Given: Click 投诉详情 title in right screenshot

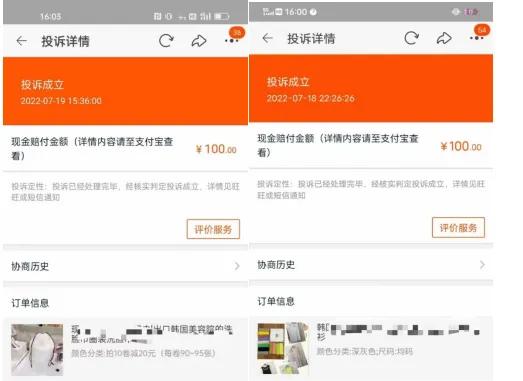Looking at the screenshot, I should (311, 38).
